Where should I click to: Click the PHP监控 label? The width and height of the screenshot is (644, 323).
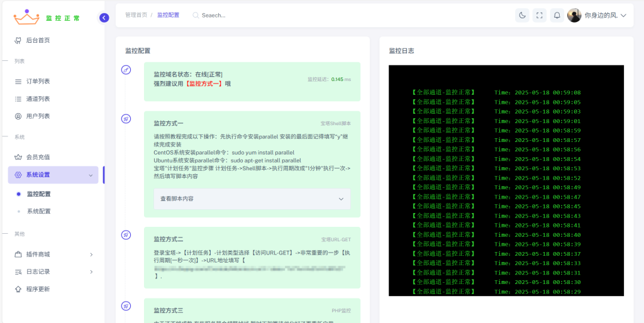click(x=341, y=310)
